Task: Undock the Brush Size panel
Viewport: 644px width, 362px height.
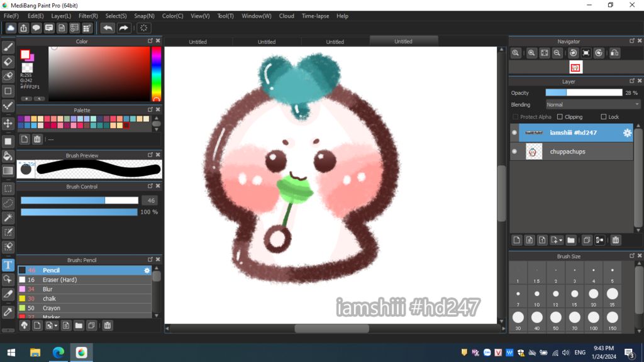Action: click(x=631, y=256)
